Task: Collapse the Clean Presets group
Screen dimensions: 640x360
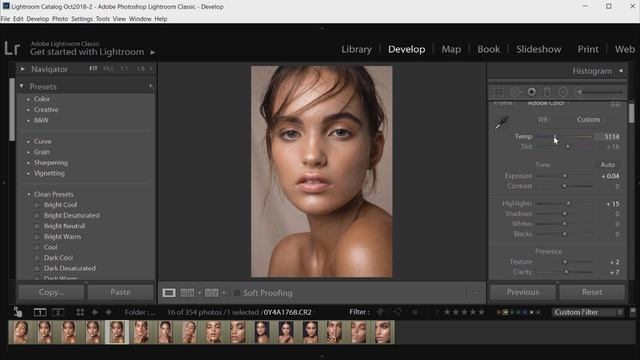Action: (x=29, y=194)
